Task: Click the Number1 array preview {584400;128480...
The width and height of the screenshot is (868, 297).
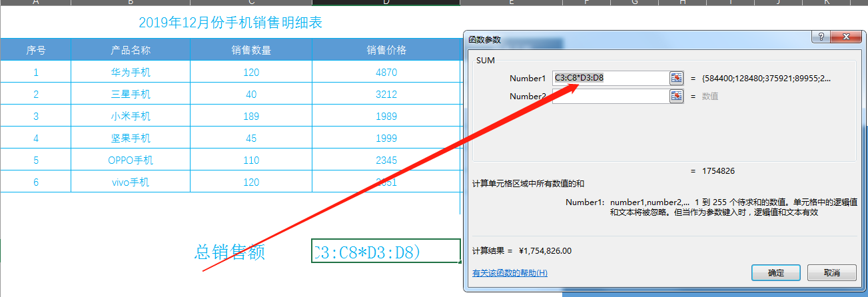Action: point(766,78)
